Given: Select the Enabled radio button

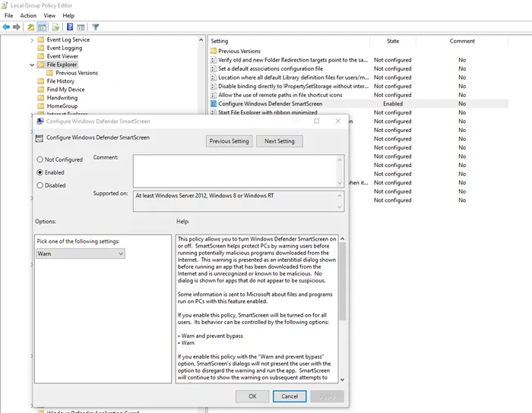Looking at the screenshot, I should (x=40, y=172).
